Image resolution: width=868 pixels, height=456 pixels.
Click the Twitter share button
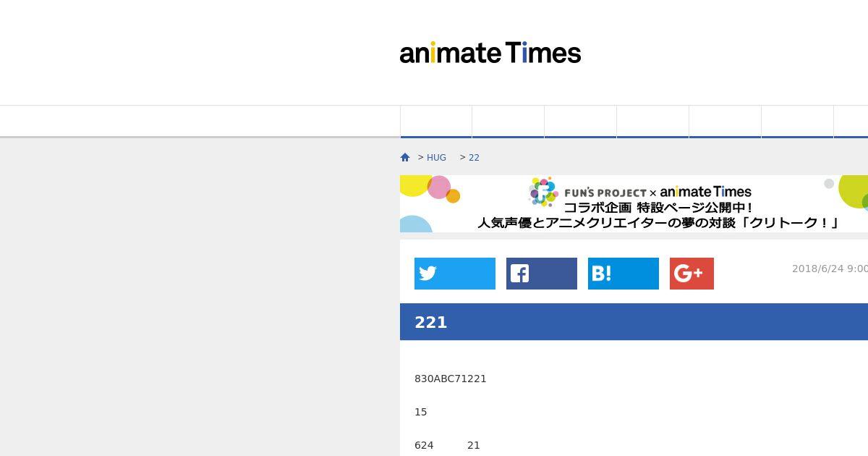coord(454,273)
